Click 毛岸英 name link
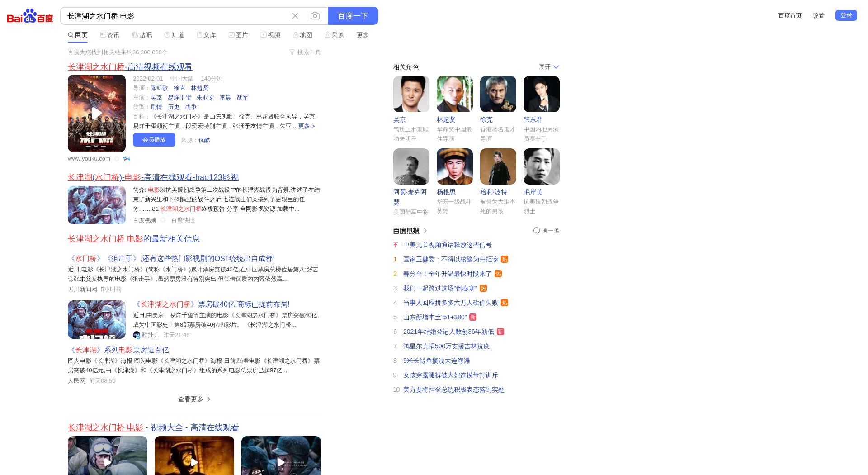Image resolution: width=868 pixels, height=475 pixels. 533,192
